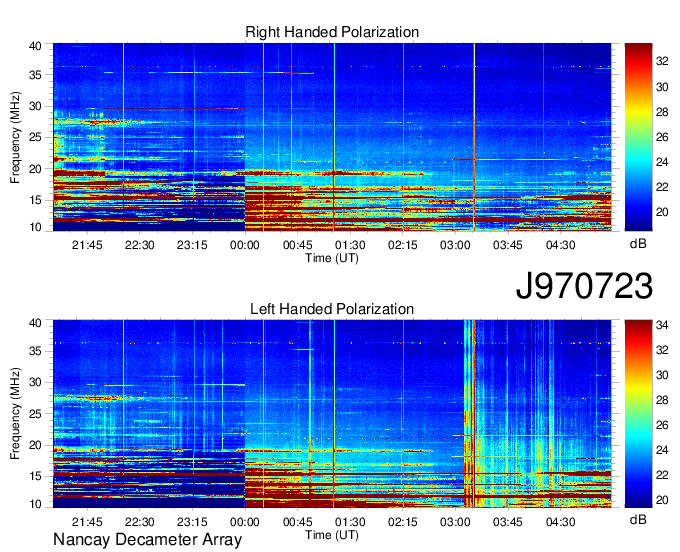Image resolution: width=680 pixels, height=552 pixels.
Task: Click the 00:45 time tick under Left Handed plot
Action: [298, 522]
